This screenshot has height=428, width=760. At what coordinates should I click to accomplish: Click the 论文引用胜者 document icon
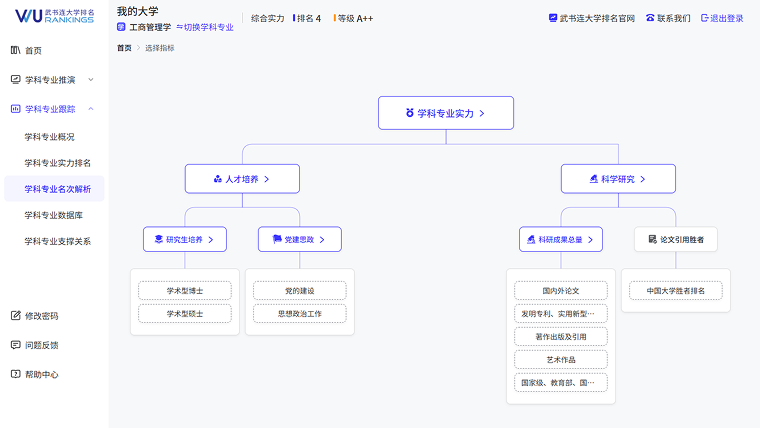(652, 239)
